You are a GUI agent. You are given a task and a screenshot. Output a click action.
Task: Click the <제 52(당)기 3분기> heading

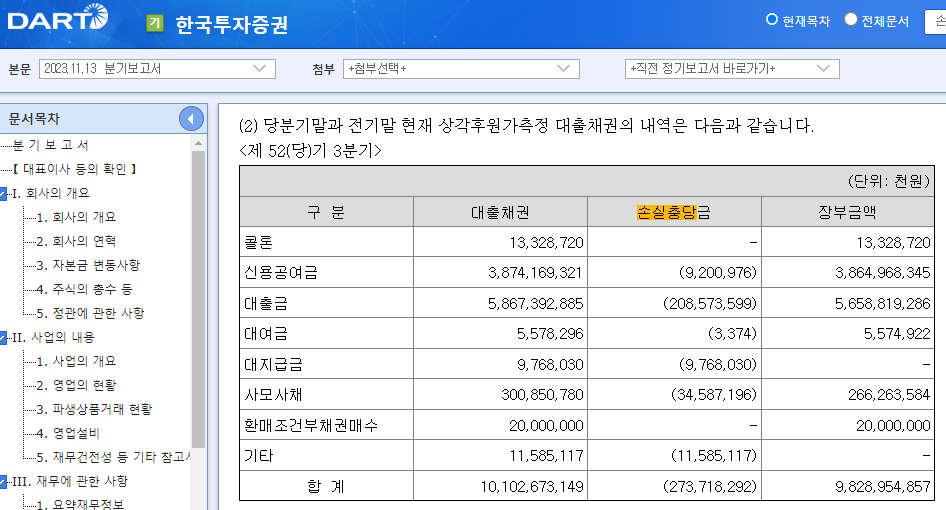pyautogui.click(x=311, y=150)
